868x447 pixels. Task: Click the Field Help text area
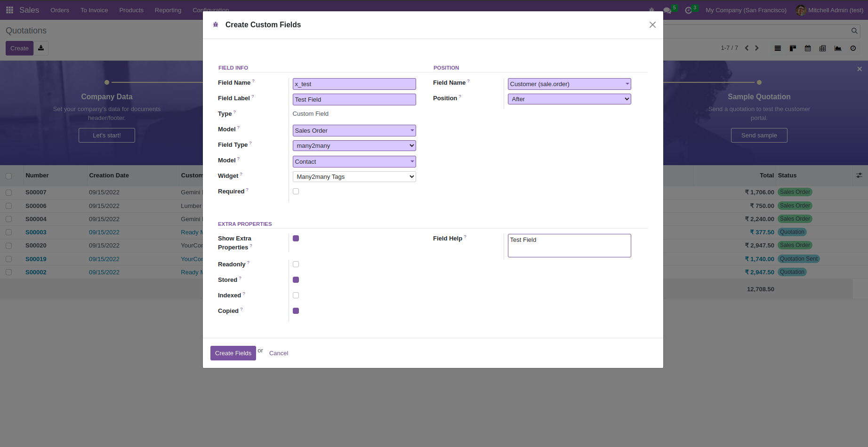(569, 246)
